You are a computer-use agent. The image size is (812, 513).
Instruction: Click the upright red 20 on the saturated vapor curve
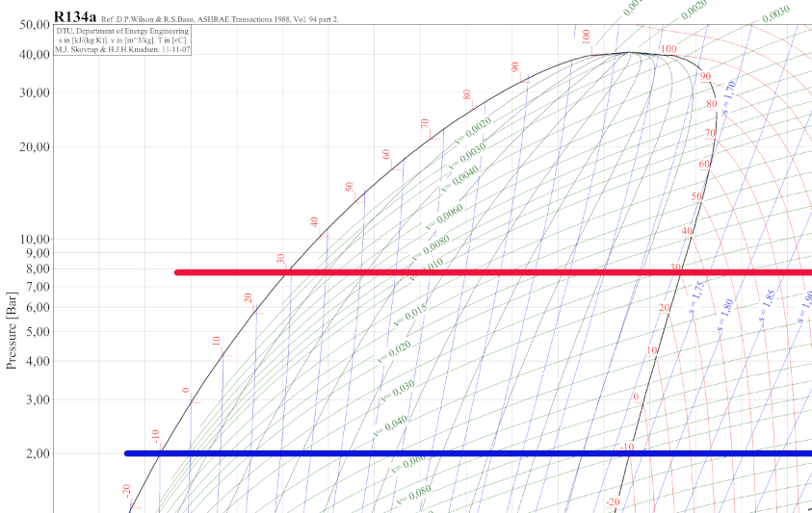[664, 308]
